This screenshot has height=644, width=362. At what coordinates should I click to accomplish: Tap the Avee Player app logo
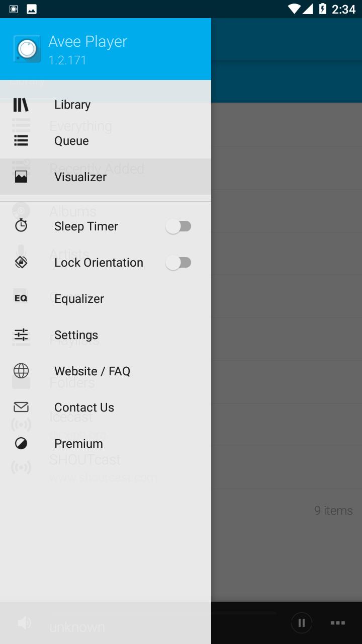point(27,49)
